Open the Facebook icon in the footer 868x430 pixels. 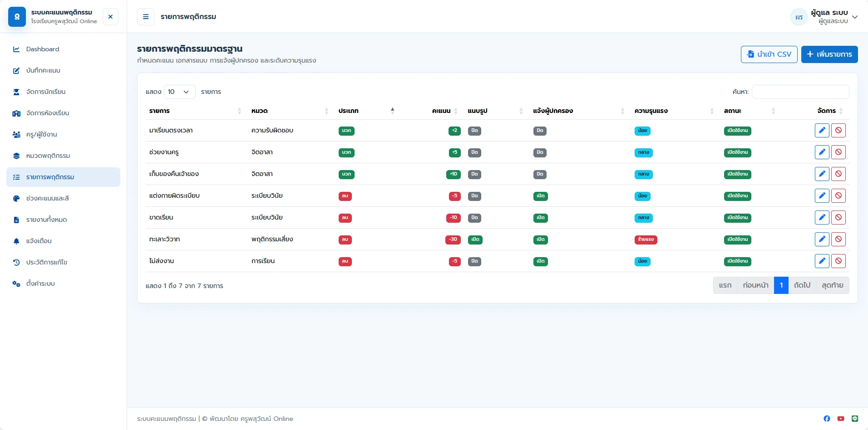click(x=827, y=419)
